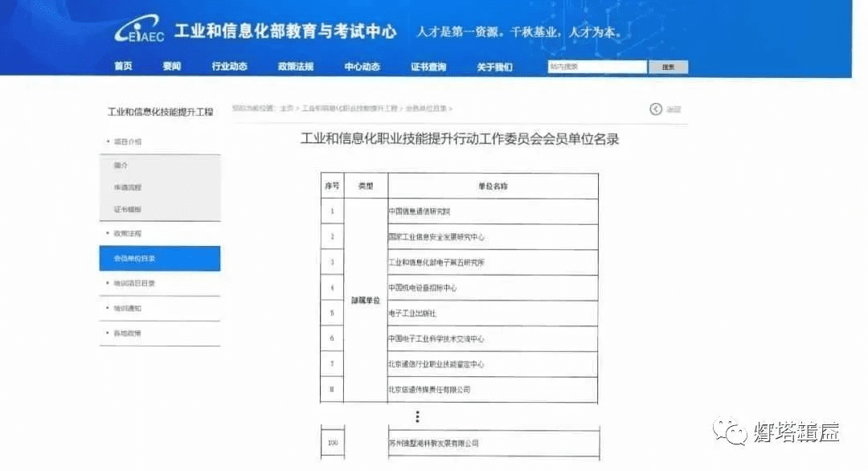
Task: Expand the 项目介绍 sidebar section
Action: click(127, 141)
